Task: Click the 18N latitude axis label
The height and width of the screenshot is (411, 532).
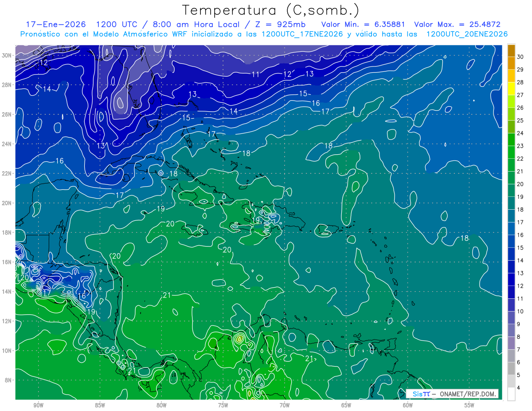Action: [x=8, y=232]
